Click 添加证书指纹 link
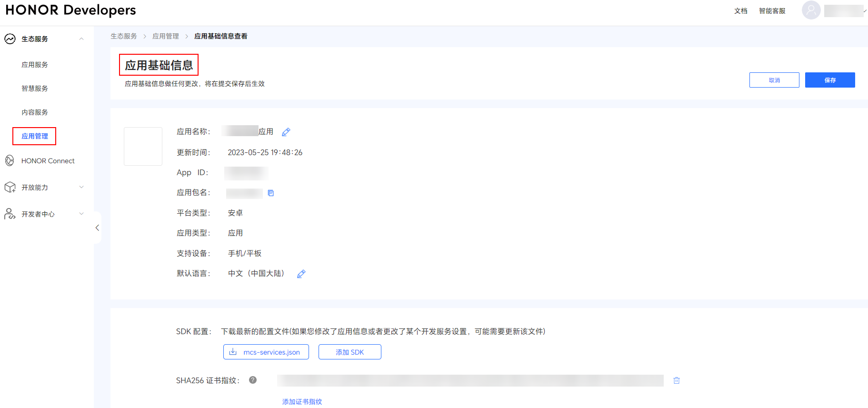This screenshot has height=408, width=868. click(x=302, y=401)
